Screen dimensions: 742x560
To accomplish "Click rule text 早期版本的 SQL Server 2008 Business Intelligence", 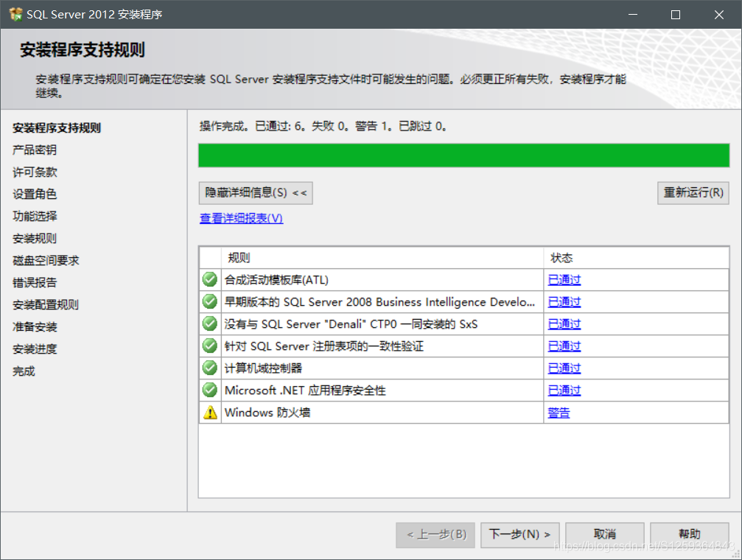I will (379, 302).
